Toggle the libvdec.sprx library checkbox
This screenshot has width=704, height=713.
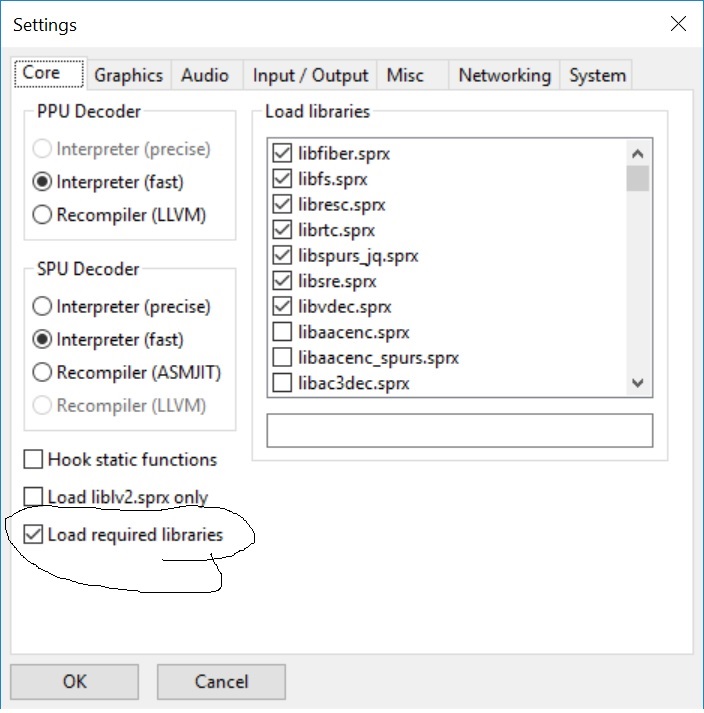pos(282,307)
